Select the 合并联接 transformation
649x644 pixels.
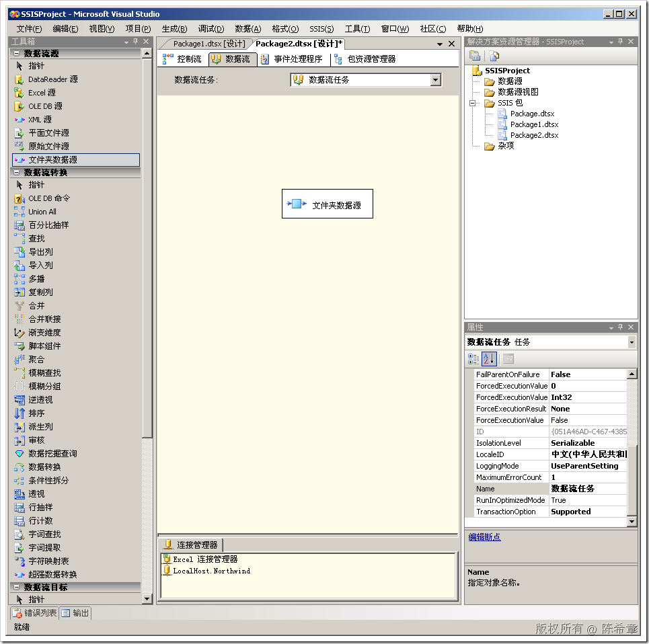[44, 319]
